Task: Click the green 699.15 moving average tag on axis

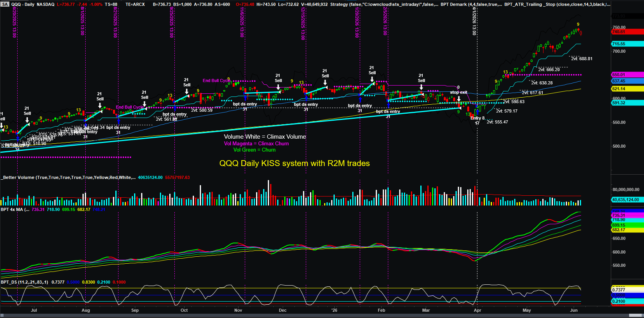Action: coord(627,225)
